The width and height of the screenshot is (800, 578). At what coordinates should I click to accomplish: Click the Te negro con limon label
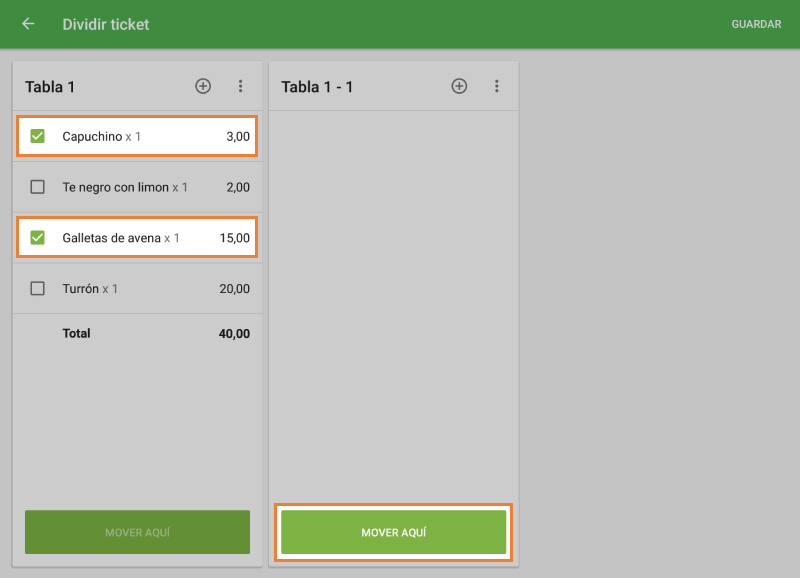(x=115, y=187)
